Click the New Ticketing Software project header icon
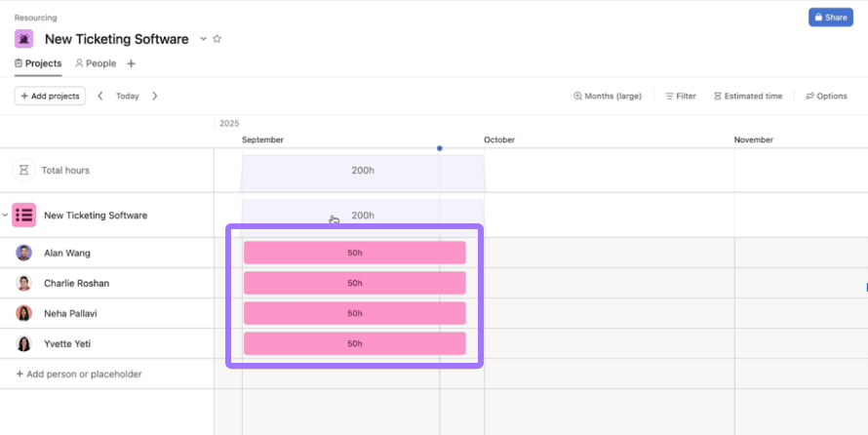868x435 pixels. tap(24, 39)
